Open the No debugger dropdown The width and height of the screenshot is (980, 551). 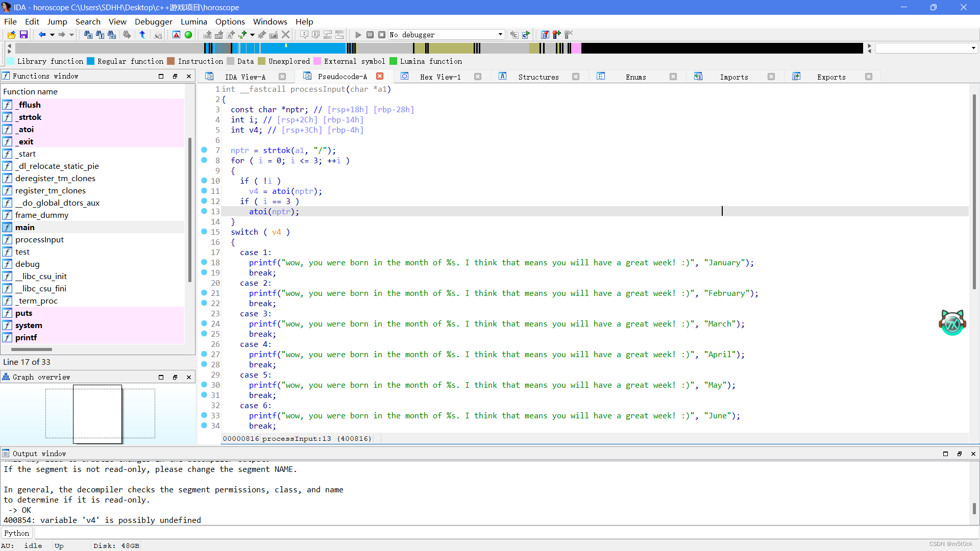pyautogui.click(x=500, y=35)
